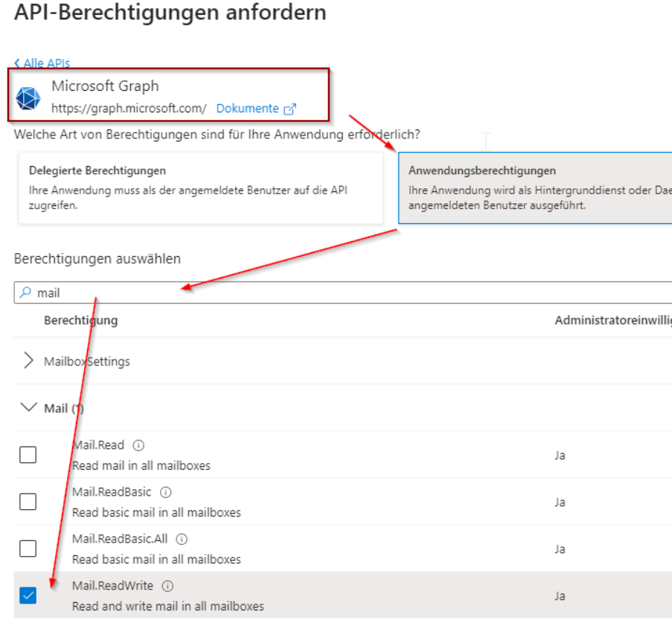The image size is (672, 623).
Task: Click the 'Read mail in all mailboxes' description
Action: [x=141, y=466]
